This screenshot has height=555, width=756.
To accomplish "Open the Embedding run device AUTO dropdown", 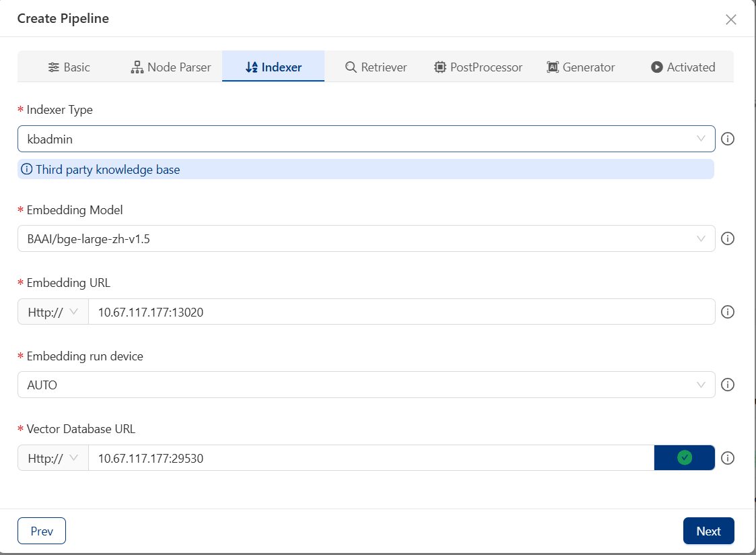I will (x=366, y=385).
